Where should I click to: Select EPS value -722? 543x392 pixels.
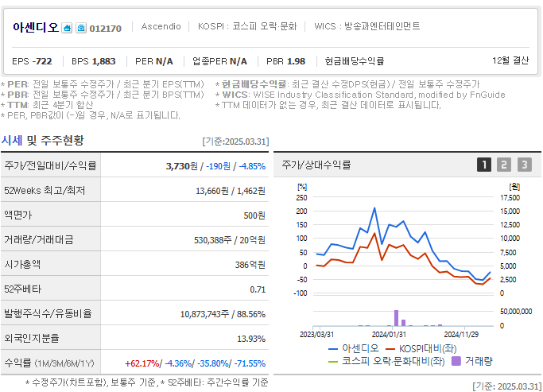click(42, 61)
